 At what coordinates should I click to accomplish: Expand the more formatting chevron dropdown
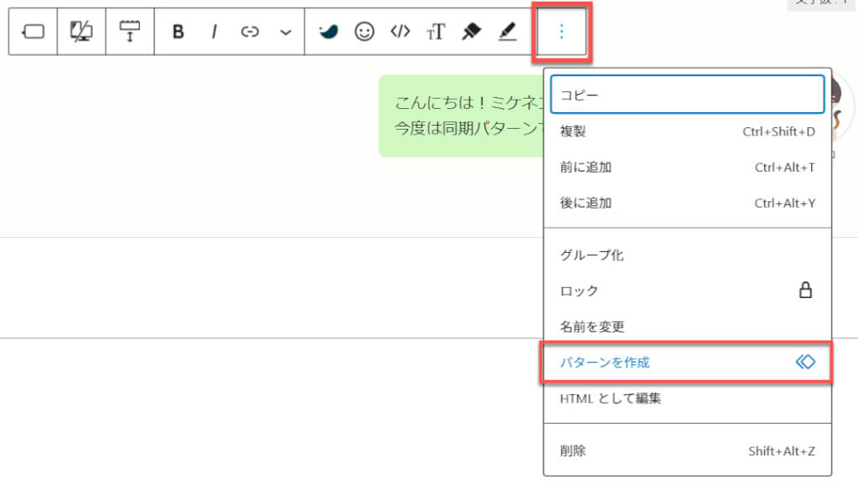point(286,32)
